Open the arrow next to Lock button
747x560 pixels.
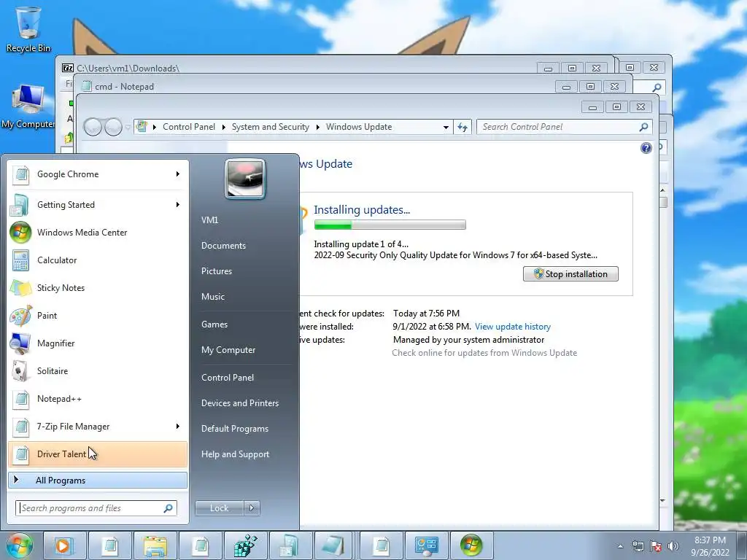[252, 508]
